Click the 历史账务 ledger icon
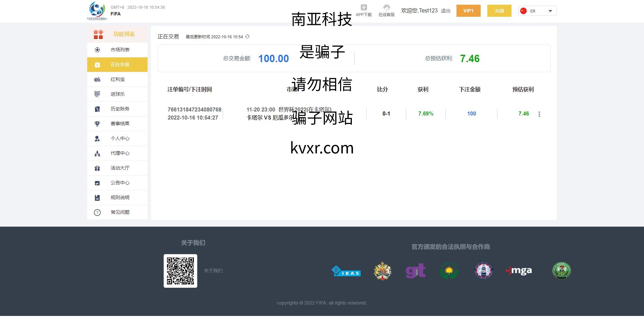This screenshot has height=324, width=644. tap(97, 109)
